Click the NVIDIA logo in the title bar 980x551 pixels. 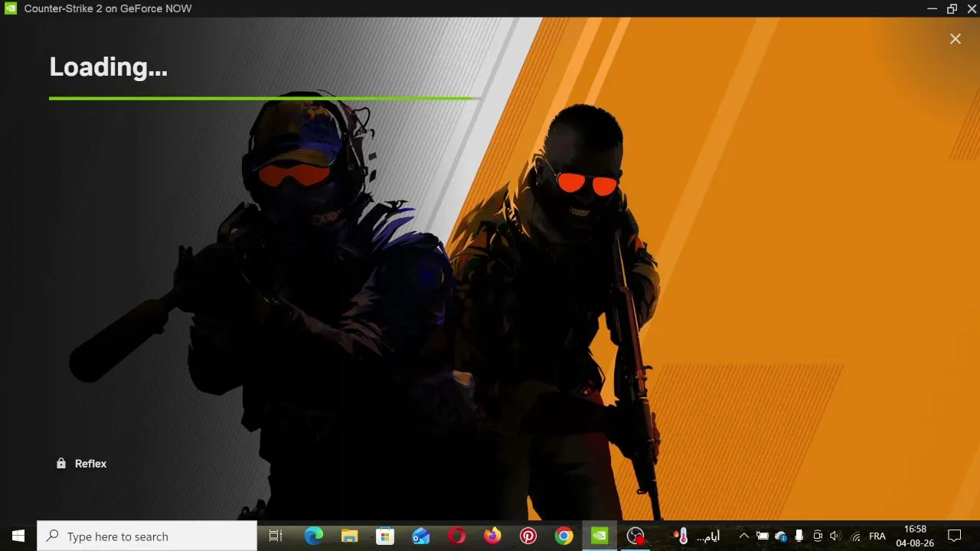11,8
